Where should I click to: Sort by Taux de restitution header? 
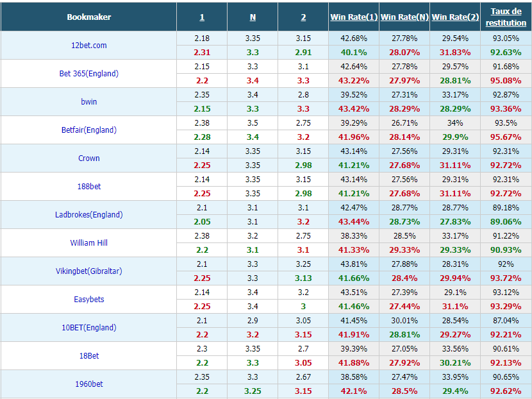(506, 17)
